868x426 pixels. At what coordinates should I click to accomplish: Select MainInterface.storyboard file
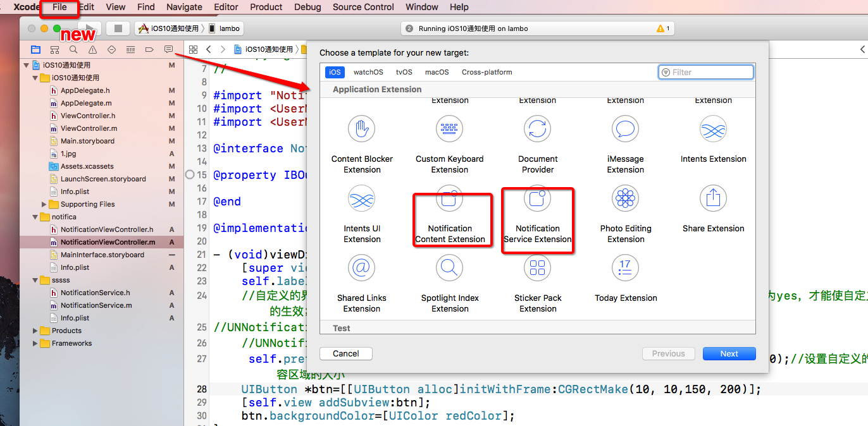pos(102,255)
